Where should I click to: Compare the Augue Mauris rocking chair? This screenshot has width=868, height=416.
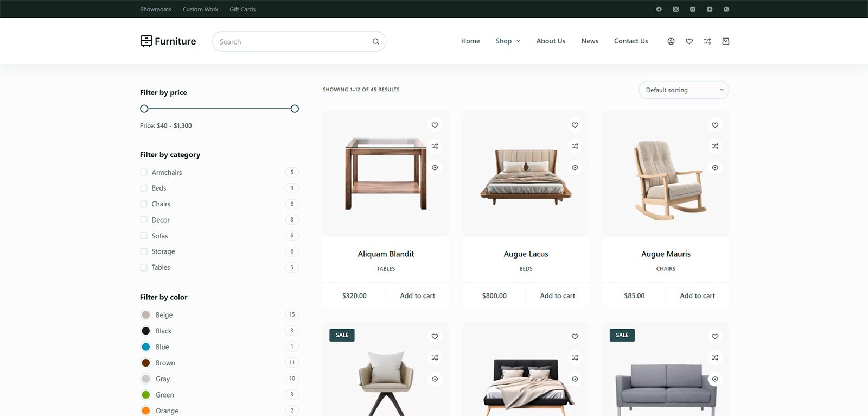pyautogui.click(x=715, y=146)
